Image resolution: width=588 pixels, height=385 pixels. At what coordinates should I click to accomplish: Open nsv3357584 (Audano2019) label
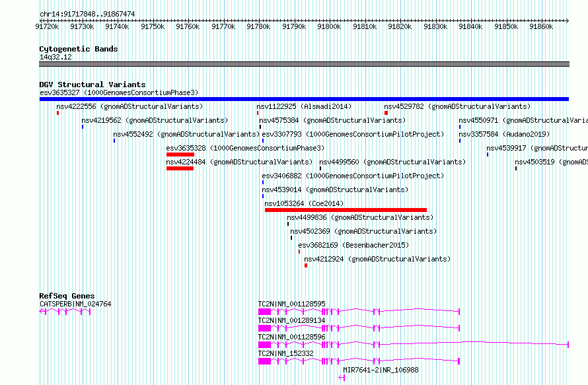click(x=504, y=134)
